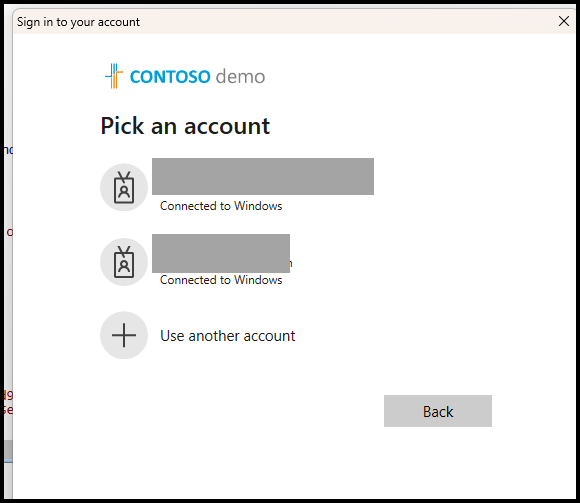Go back using the Back button

click(438, 411)
